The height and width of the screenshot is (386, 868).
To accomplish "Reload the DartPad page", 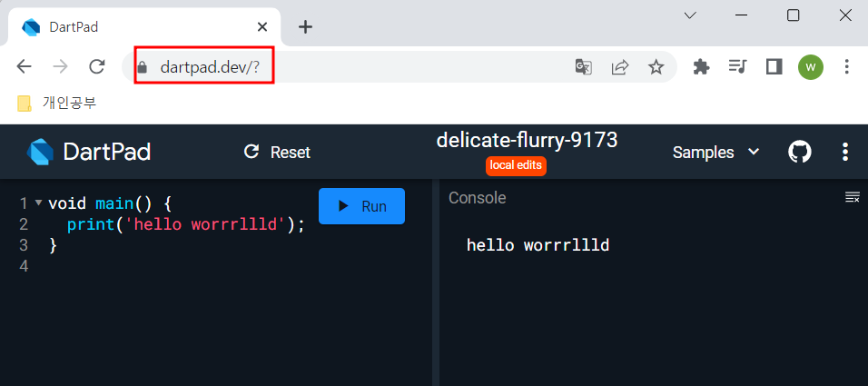I will (x=97, y=67).
